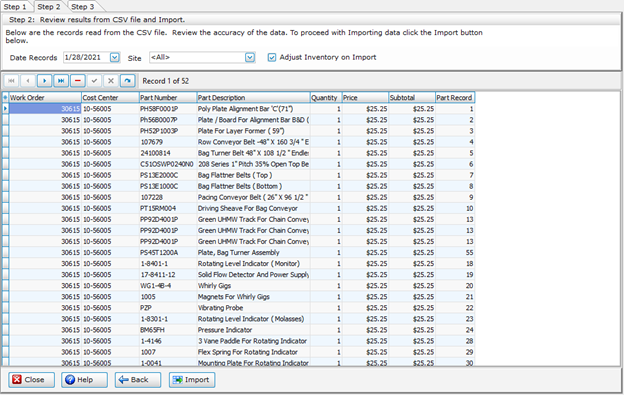
Task: Select part number 17-8411-12 cell
Action: point(168,274)
